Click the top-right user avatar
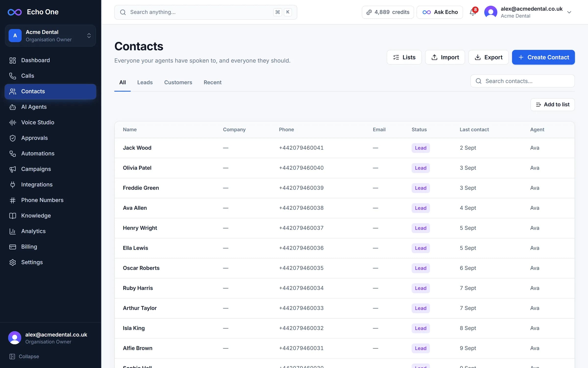The width and height of the screenshot is (588, 368). (490, 12)
